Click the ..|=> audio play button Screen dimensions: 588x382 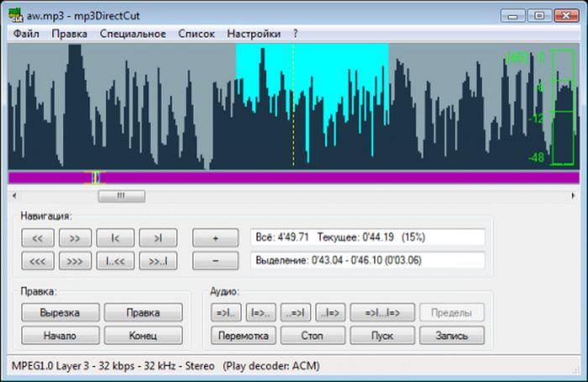coord(330,312)
